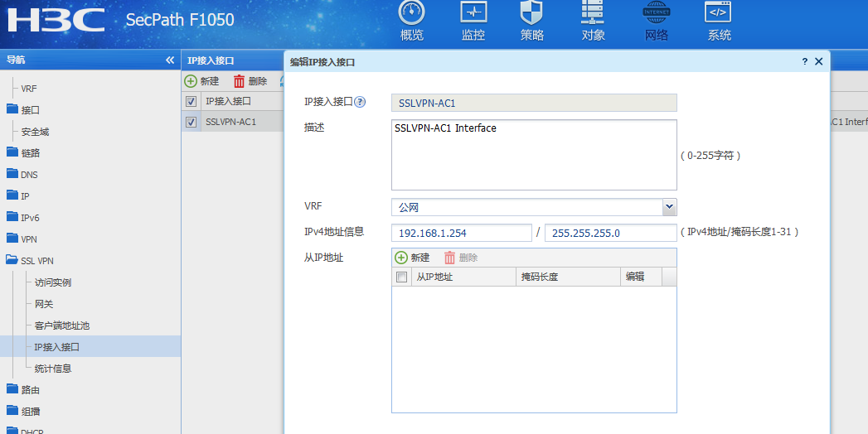Toggle the header select-all checkbox in IP接入接口 list
The width and height of the screenshot is (868, 434).
pyautogui.click(x=191, y=101)
